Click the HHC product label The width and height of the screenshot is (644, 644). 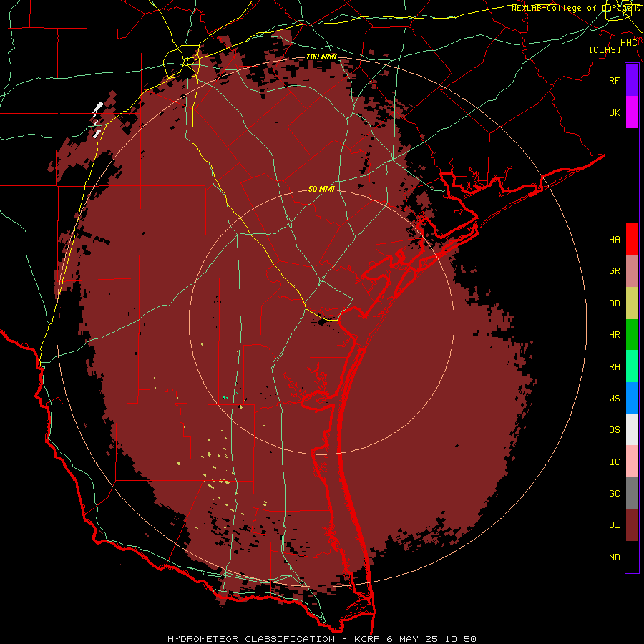pos(629,43)
